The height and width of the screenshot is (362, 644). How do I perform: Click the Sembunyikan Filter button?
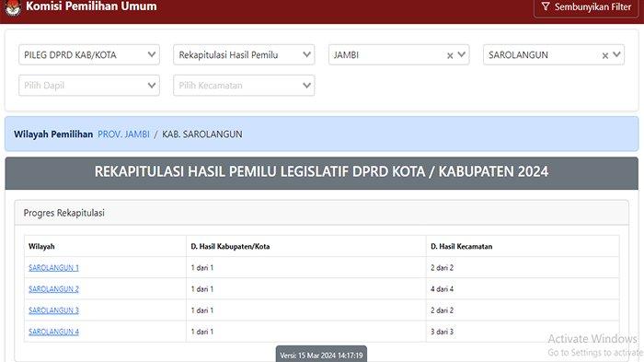[x=586, y=7]
